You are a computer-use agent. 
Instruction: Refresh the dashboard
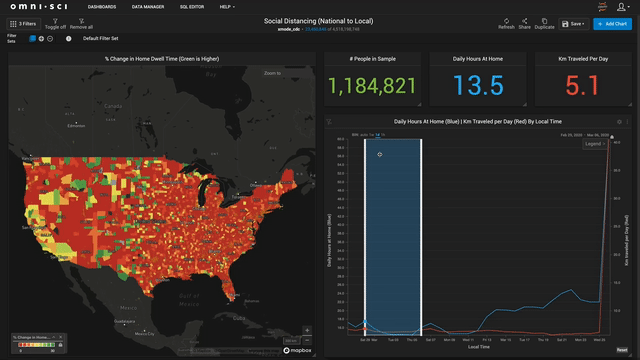tap(506, 24)
